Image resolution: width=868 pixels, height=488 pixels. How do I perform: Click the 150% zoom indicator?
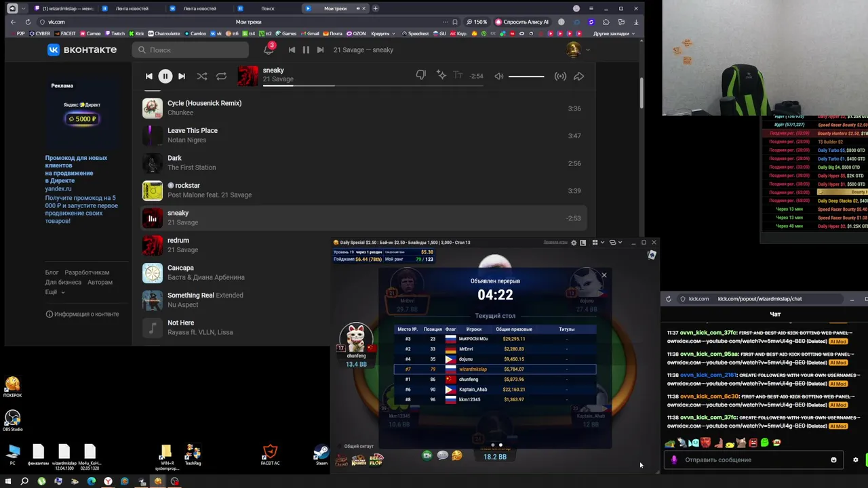click(x=477, y=22)
